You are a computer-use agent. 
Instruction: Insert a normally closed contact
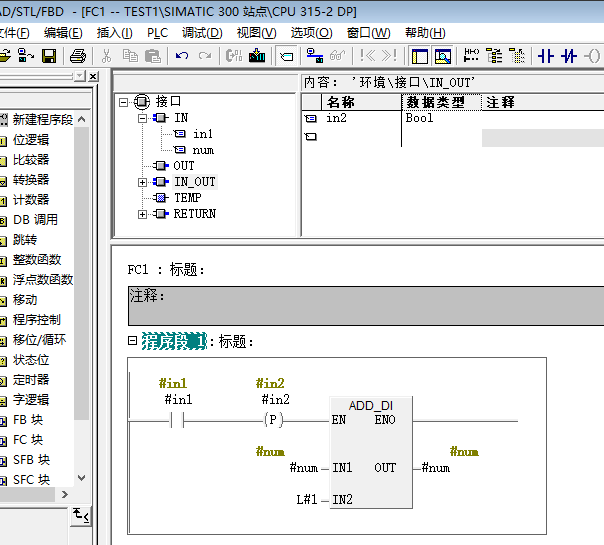click(x=569, y=56)
